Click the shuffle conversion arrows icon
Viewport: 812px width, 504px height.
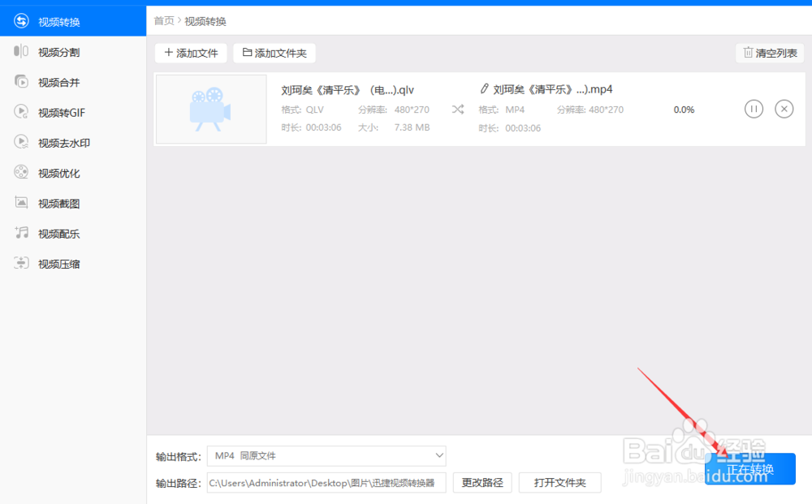click(458, 108)
